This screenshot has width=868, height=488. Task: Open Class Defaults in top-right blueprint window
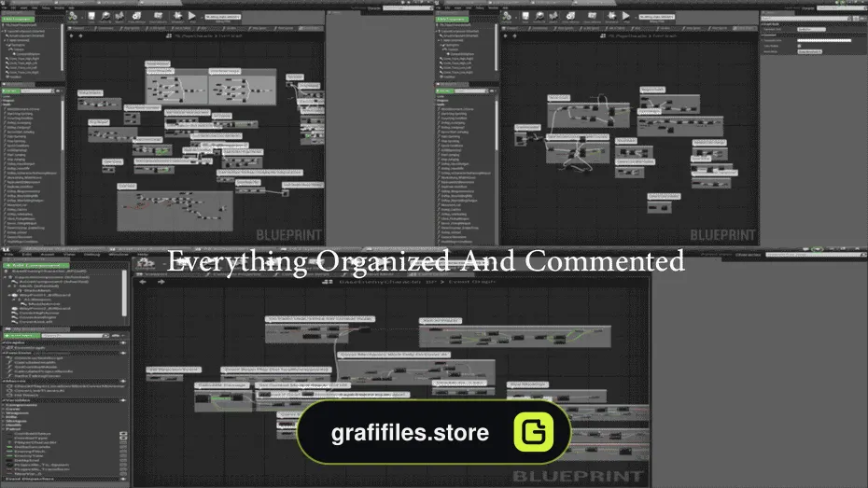point(593,17)
